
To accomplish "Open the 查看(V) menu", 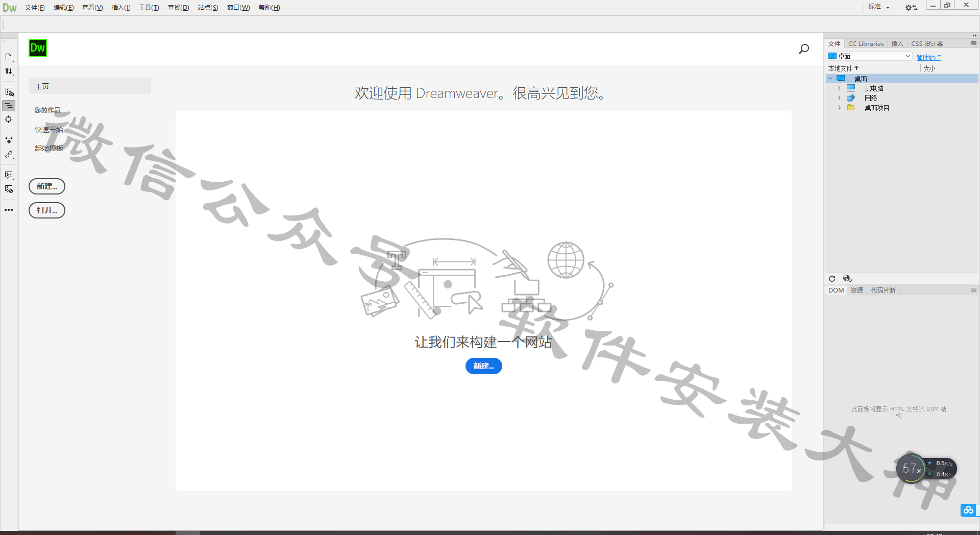I will point(92,8).
